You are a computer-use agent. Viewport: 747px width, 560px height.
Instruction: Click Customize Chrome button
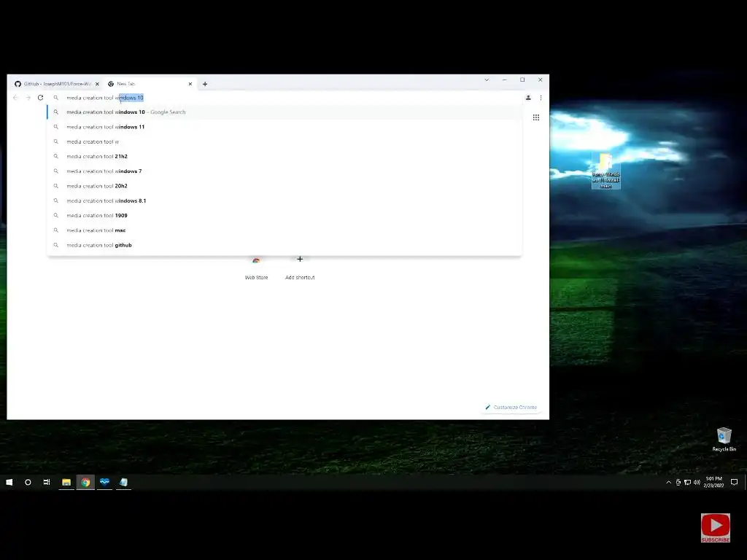tap(511, 407)
